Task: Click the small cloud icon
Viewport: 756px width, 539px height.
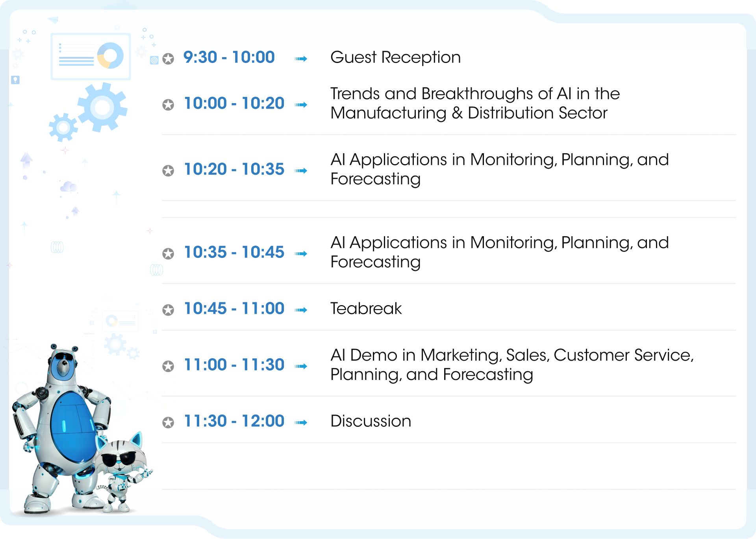Action: (x=69, y=187)
